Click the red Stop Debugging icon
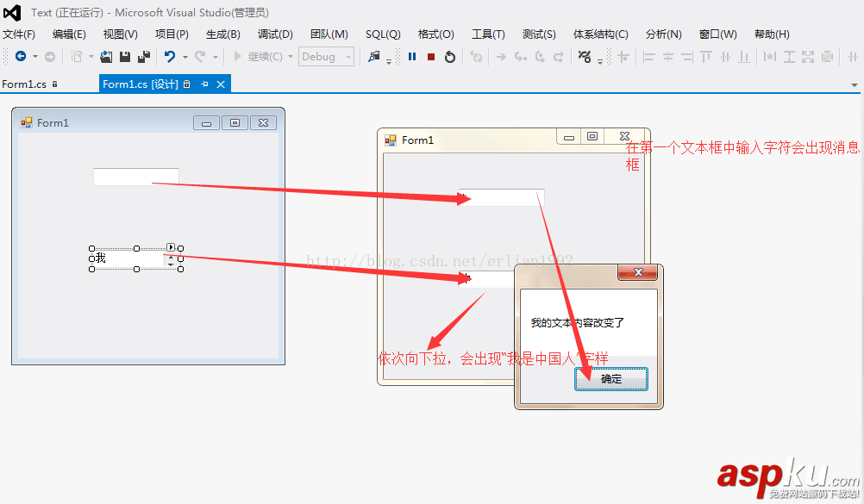Viewport: 864px width, 504px height. coord(430,56)
